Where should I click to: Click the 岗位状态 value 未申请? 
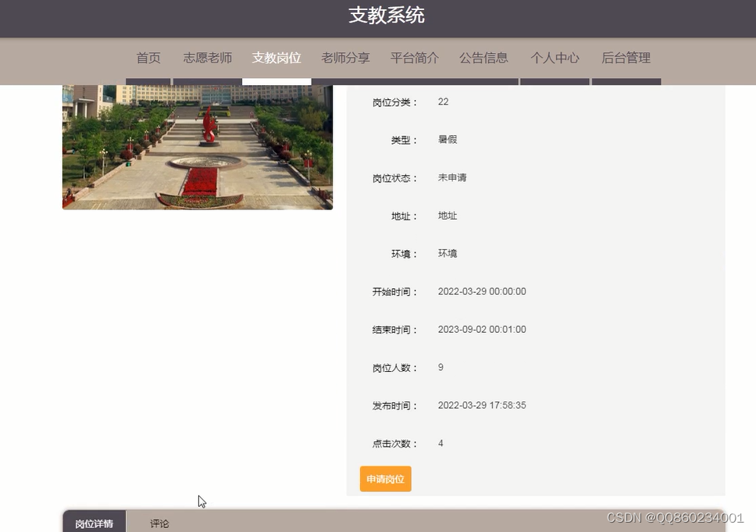(452, 177)
